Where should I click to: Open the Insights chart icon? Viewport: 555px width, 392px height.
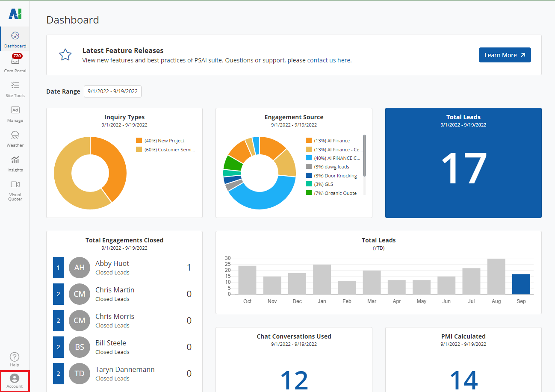[x=15, y=160]
